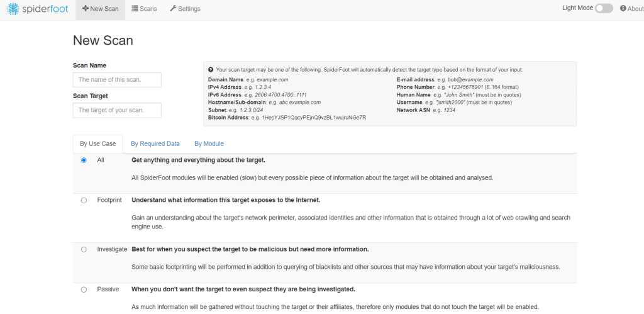Image resolution: width=644 pixels, height=314 pixels.
Task: Select the Passive radio button
Action: click(x=84, y=289)
